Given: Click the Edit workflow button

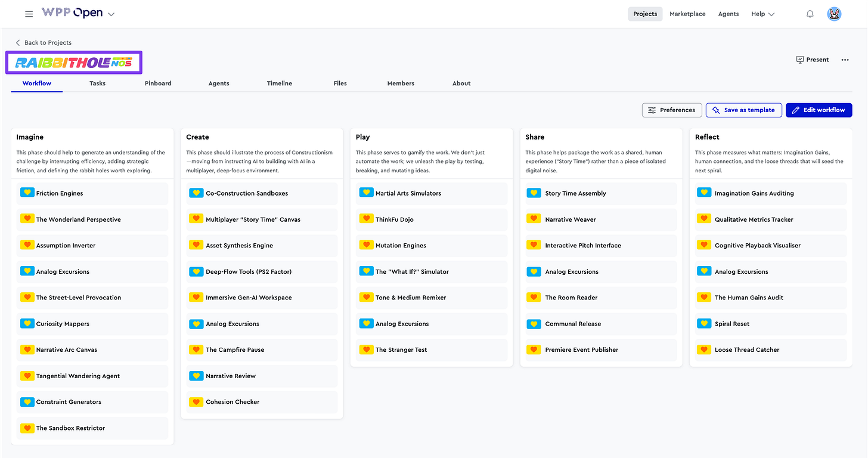Looking at the screenshot, I should (x=819, y=110).
